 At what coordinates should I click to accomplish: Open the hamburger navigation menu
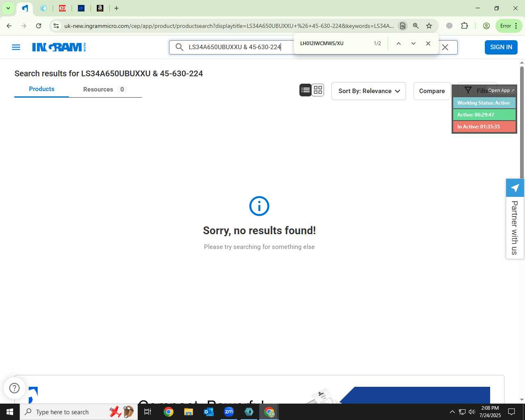pyautogui.click(x=16, y=47)
